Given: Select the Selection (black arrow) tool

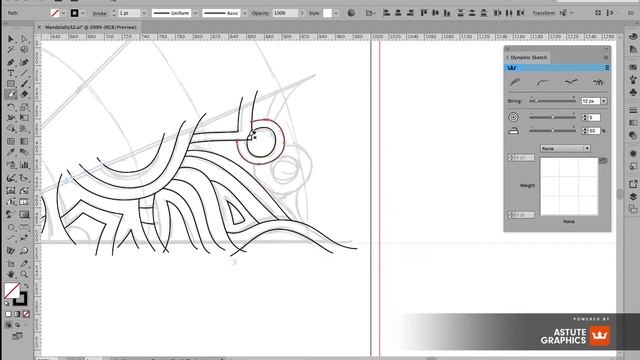Looking at the screenshot, I should [11, 39].
